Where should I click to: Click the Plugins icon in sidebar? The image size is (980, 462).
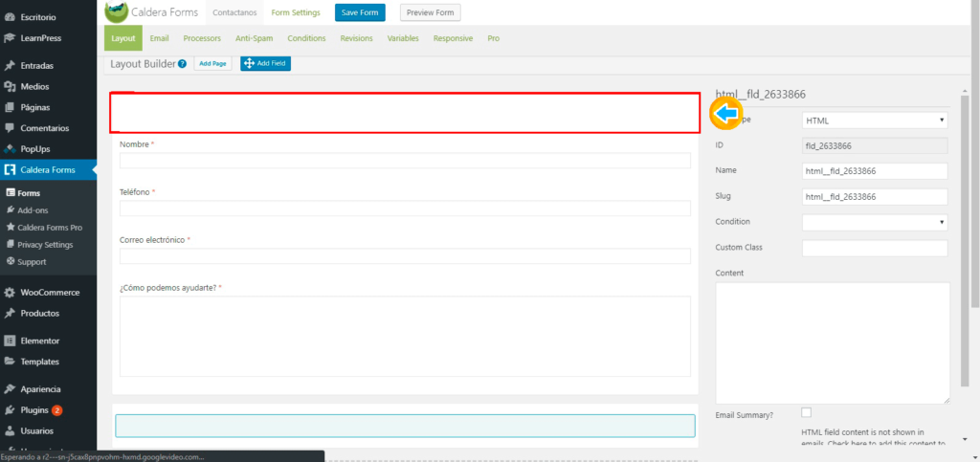tap(10, 409)
